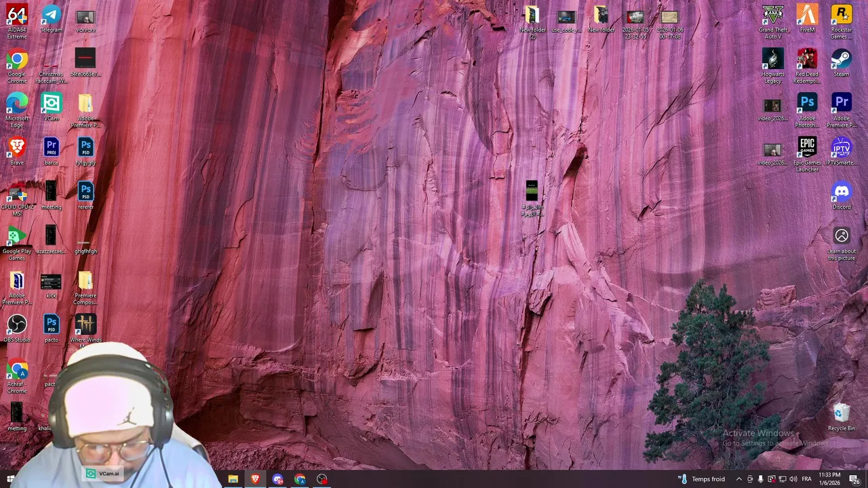Open the Adobe Photoshop Ps shortcut

tap(807, 110)
